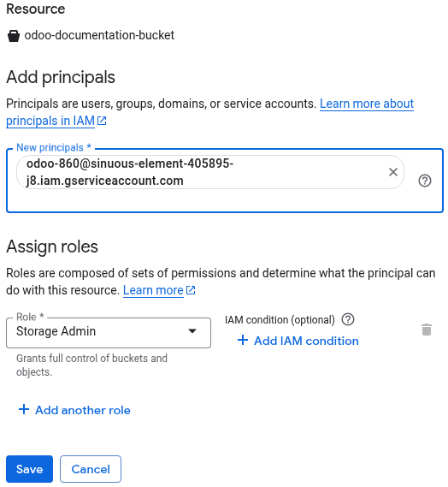Open help icon next to IAM condition

click(x=348, y=319)
